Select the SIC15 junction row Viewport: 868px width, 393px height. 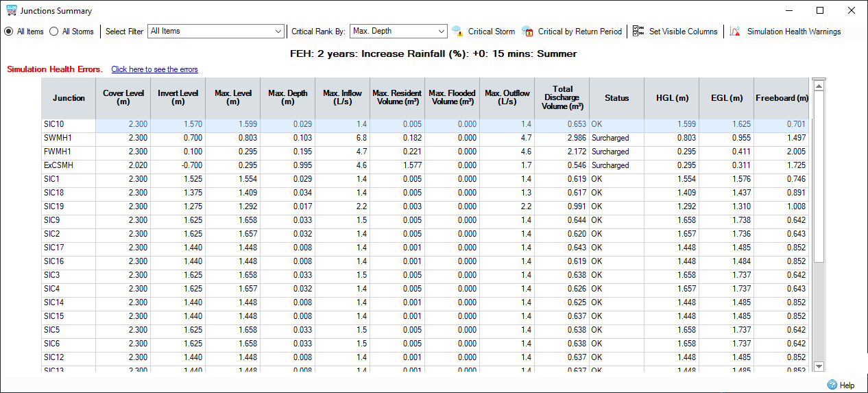point(425,316)
